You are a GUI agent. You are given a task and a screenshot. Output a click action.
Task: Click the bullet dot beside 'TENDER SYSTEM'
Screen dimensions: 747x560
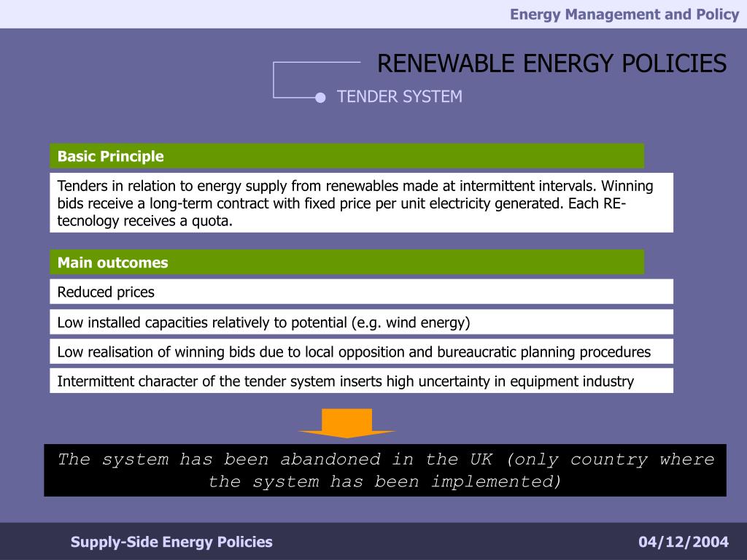(x=321, y=98)
